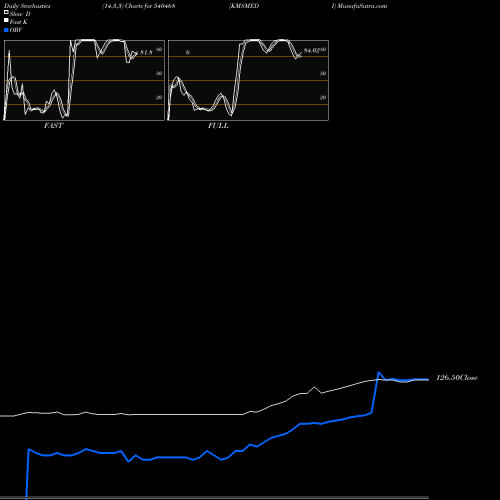
Task: Select the 'Daily Stochastics' title text
Action: click(27, 6)
